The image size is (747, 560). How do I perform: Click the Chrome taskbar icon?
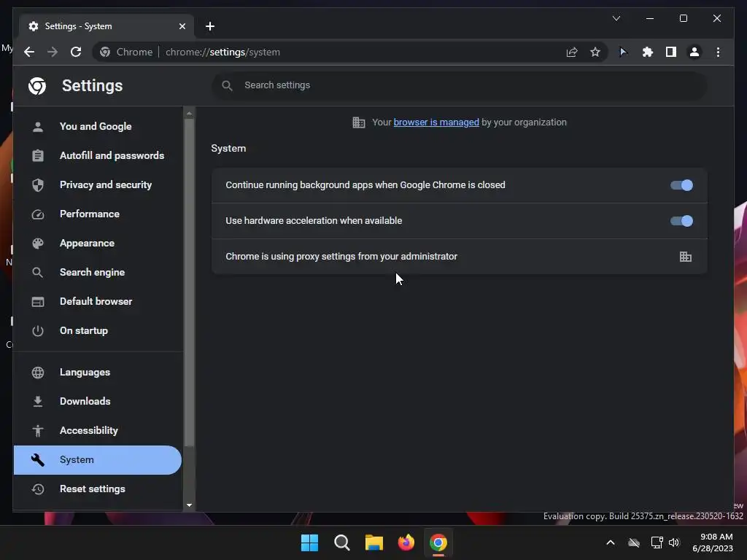438,542
